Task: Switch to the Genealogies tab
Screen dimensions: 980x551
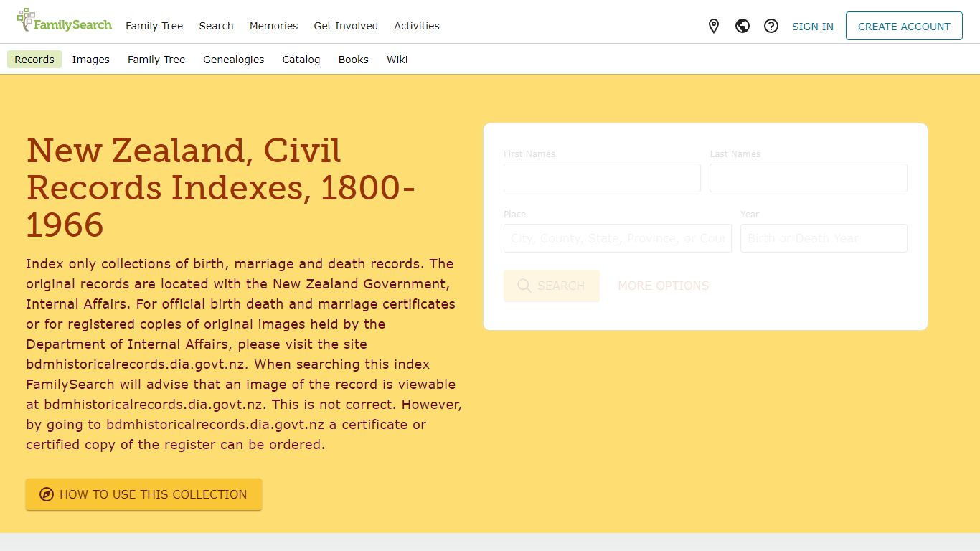Action: click(234, 60)
